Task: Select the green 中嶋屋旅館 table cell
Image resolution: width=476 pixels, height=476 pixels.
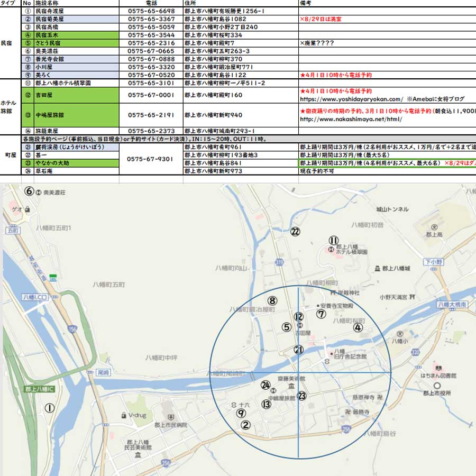Action: [x=77, y=115]
